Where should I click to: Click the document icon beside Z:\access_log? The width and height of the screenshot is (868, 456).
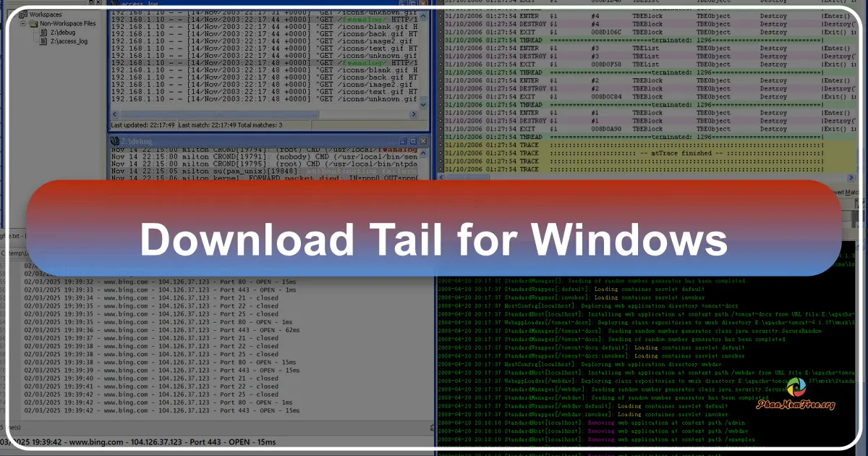tap(45, 40)
